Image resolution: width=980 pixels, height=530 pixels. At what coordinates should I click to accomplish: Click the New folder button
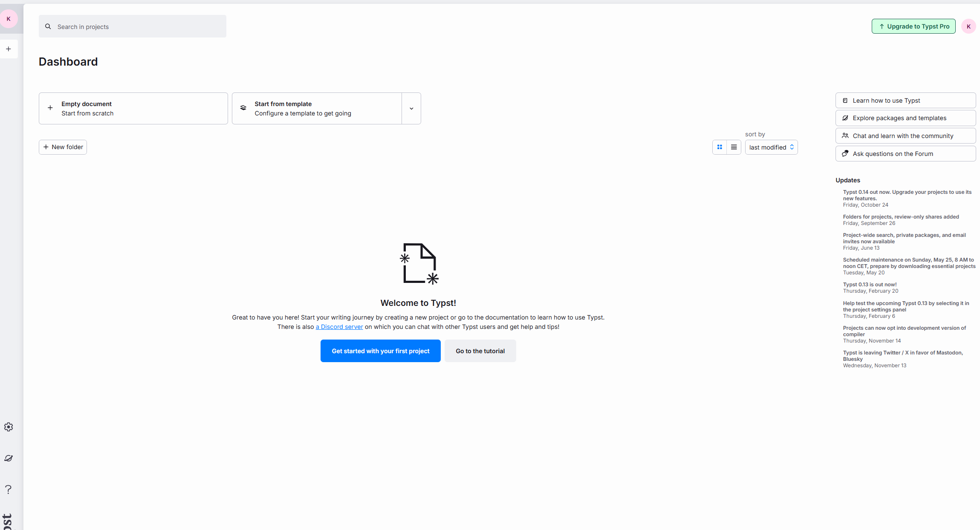click(63, 147)
